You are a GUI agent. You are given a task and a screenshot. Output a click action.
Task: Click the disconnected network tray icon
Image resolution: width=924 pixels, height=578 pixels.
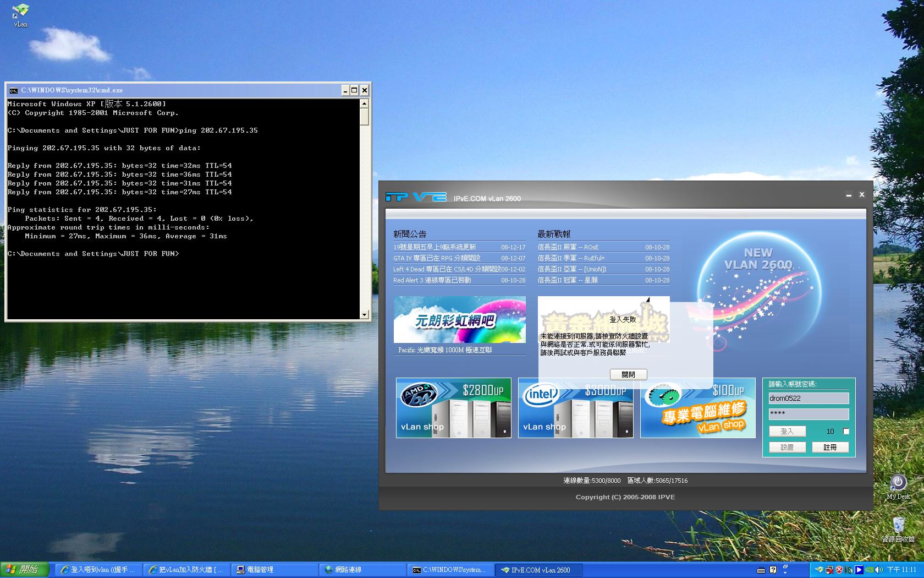click(829, 570)
